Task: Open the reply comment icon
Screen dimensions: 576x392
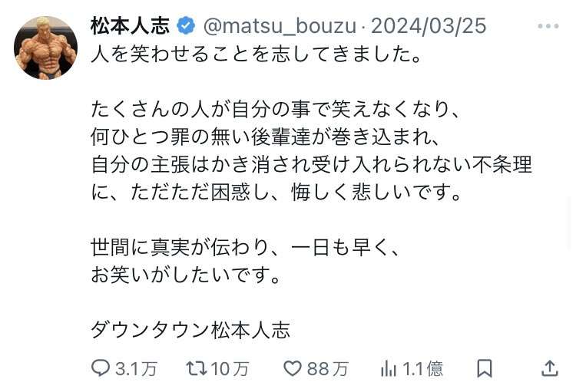Action: (x=100, y=368)
